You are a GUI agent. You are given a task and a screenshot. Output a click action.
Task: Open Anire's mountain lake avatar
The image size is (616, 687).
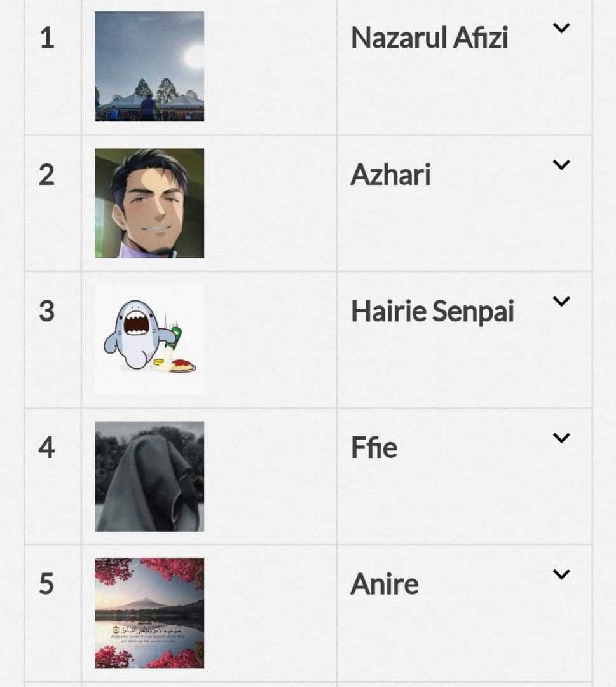149,613
